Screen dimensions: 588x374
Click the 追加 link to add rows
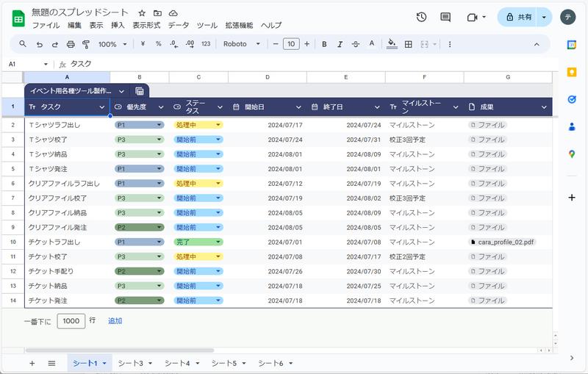tap(115, 321)
